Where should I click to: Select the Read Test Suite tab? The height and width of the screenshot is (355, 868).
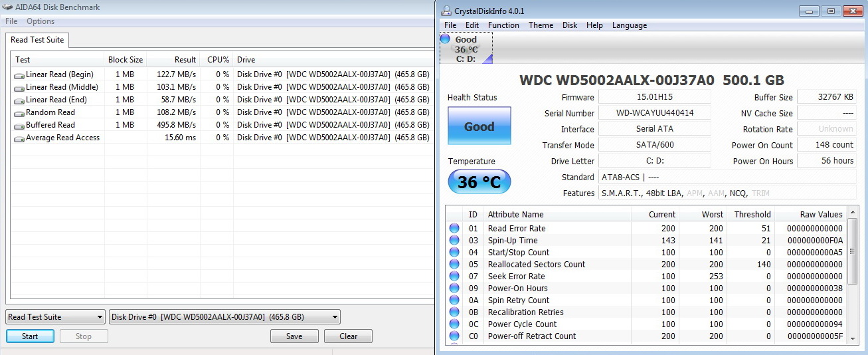[x=37, y=40]
